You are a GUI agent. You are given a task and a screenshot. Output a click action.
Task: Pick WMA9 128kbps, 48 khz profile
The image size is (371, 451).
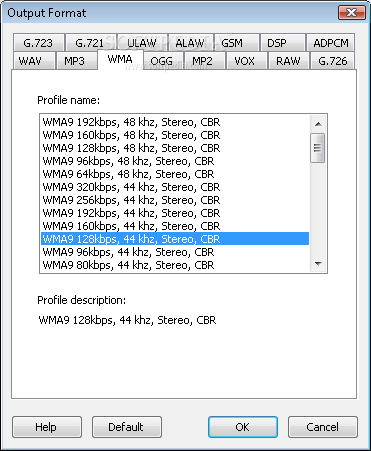[x=175, y=148]
